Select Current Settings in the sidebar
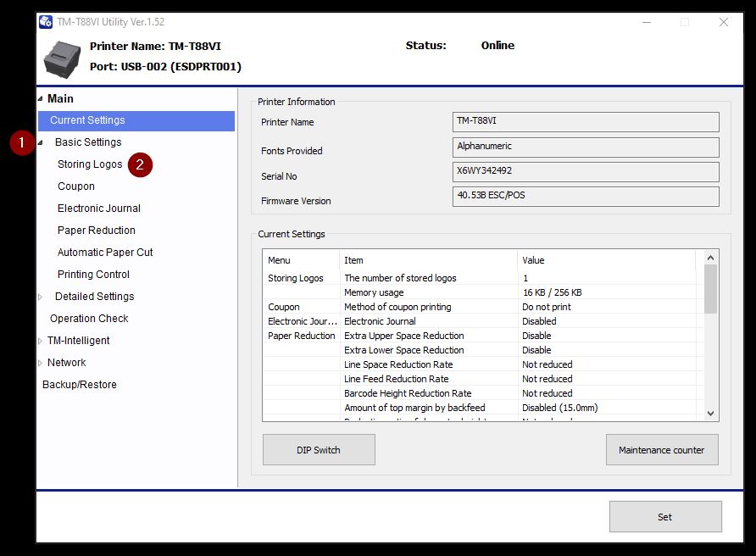Viewport: 756px width, 556px height. point(136,120)
